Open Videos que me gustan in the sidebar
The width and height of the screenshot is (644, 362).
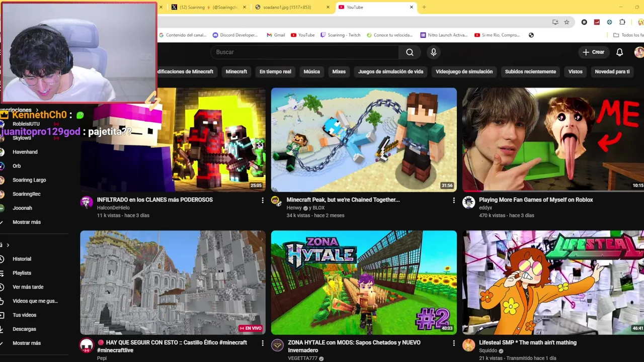coord(34,301)
